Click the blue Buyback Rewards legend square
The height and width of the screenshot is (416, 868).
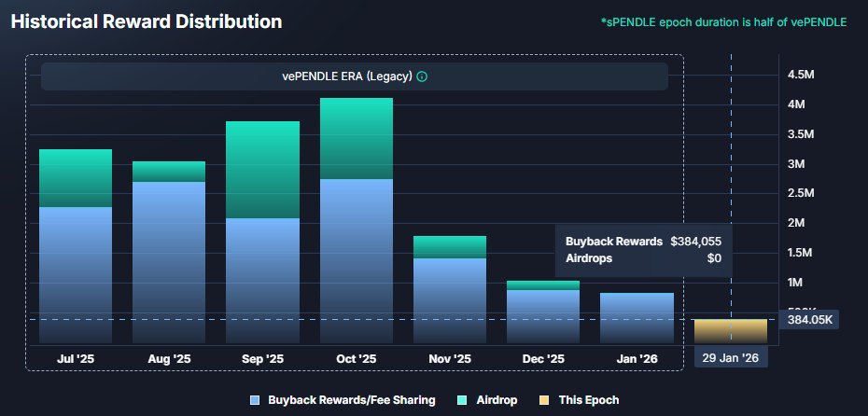(255, 400)
